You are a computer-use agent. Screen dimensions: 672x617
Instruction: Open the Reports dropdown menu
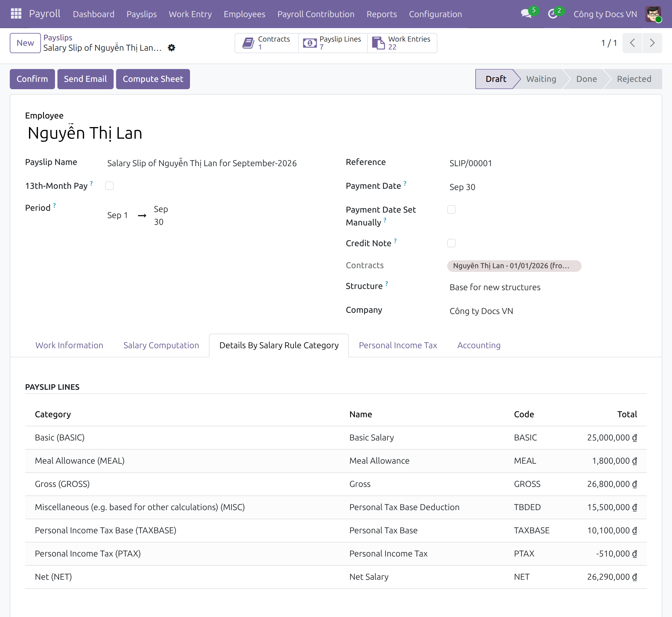(x=382, y=14)
